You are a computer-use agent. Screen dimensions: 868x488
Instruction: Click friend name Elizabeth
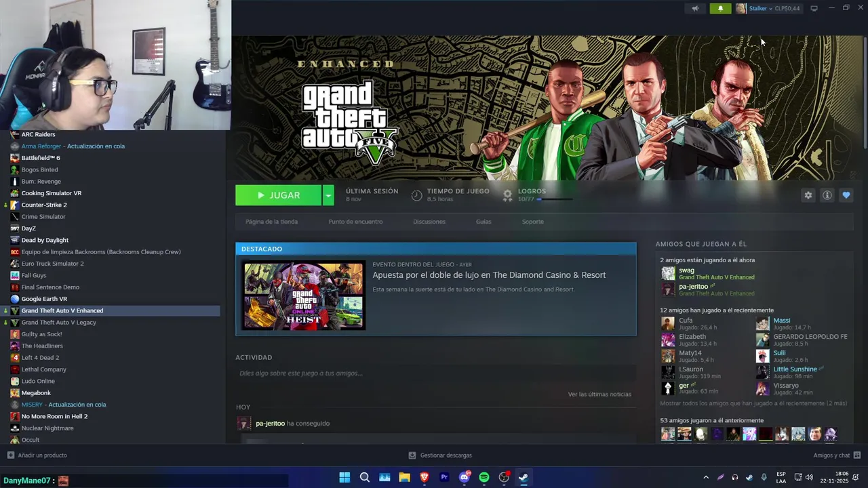click(692, 337)
